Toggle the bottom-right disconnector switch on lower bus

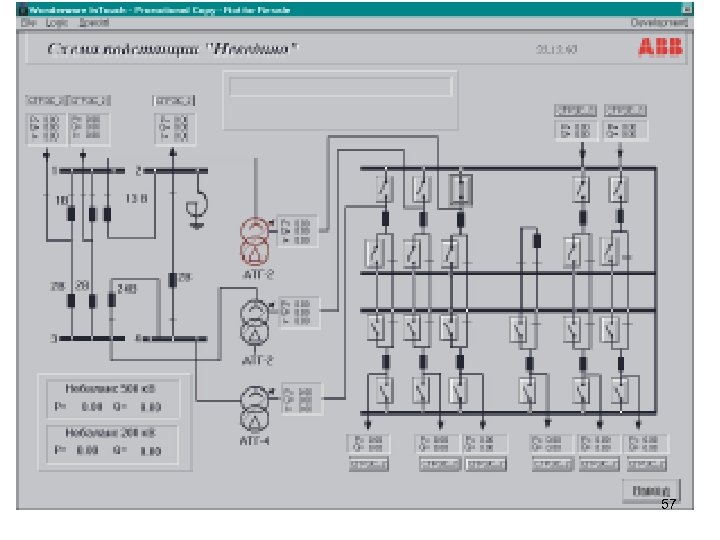pos(620,390)
